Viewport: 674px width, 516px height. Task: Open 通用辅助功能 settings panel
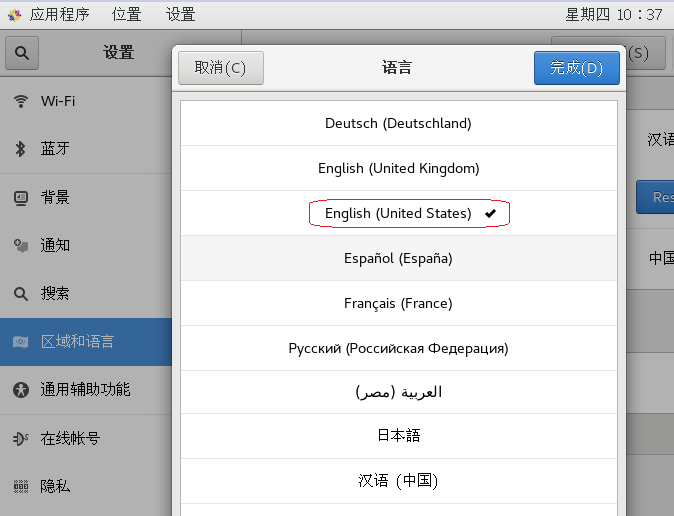coord(86,390)
